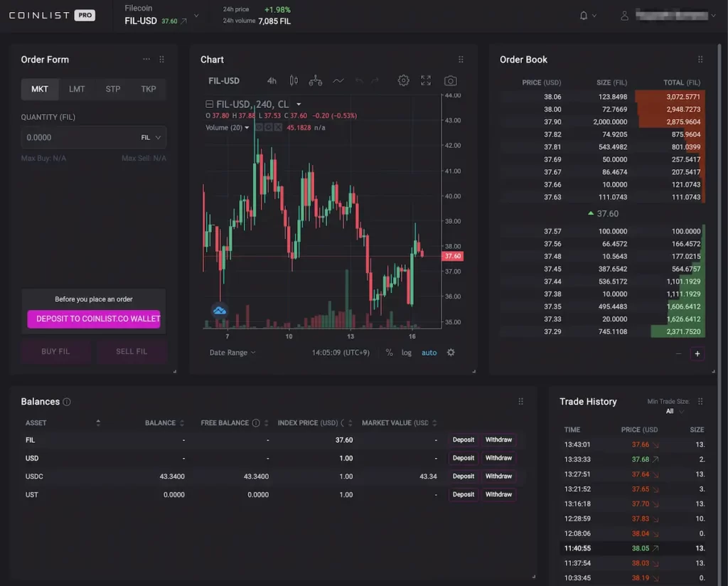Sort balances by Free Balance column
728x586 pixels.
(x=266, y=422)
